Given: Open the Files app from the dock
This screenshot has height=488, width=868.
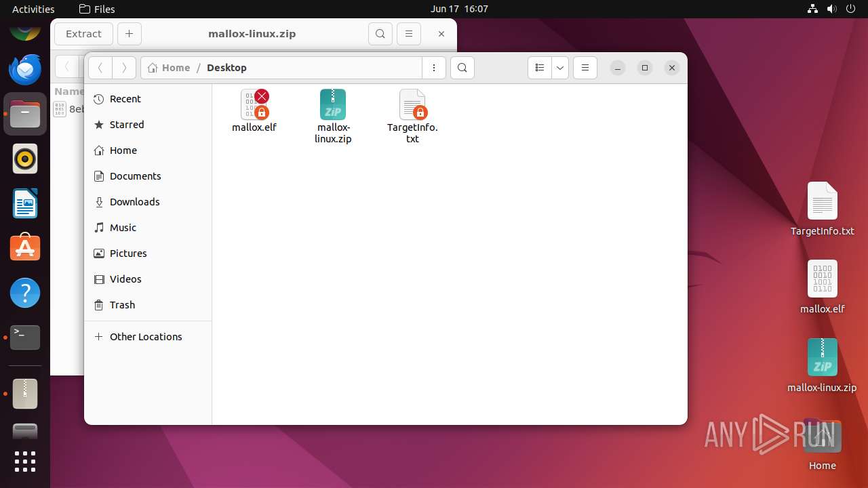Looking at the screenshot, I should tap(25, 115).
